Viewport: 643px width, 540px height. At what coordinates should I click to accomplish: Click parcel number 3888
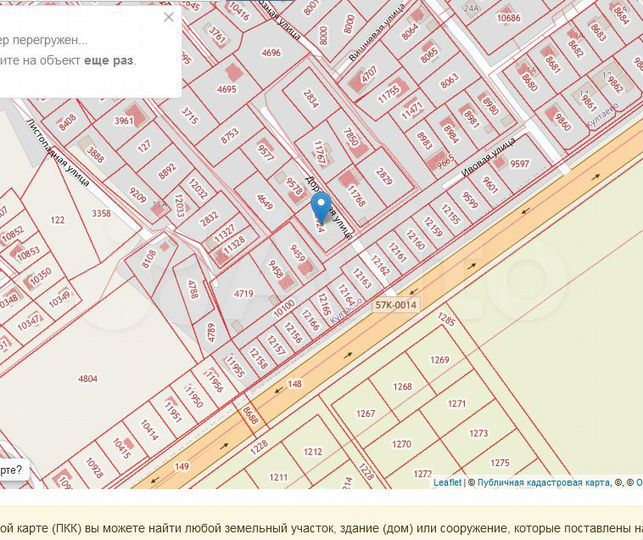(x=95, y=154)
